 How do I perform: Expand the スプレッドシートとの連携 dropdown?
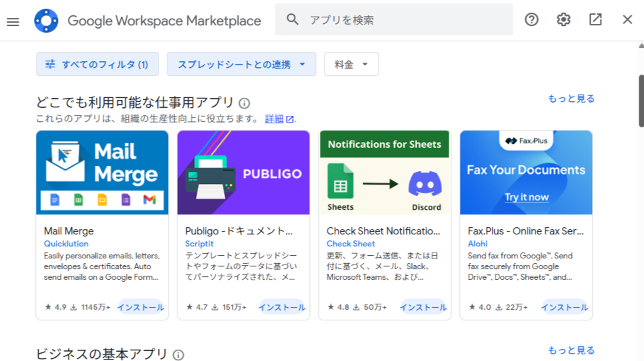241,65
